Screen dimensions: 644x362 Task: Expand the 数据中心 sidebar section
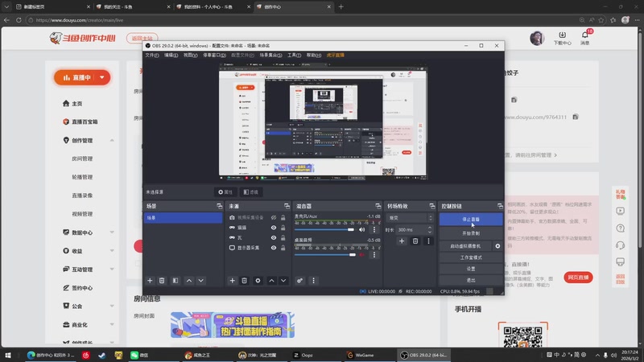[112, 232]
